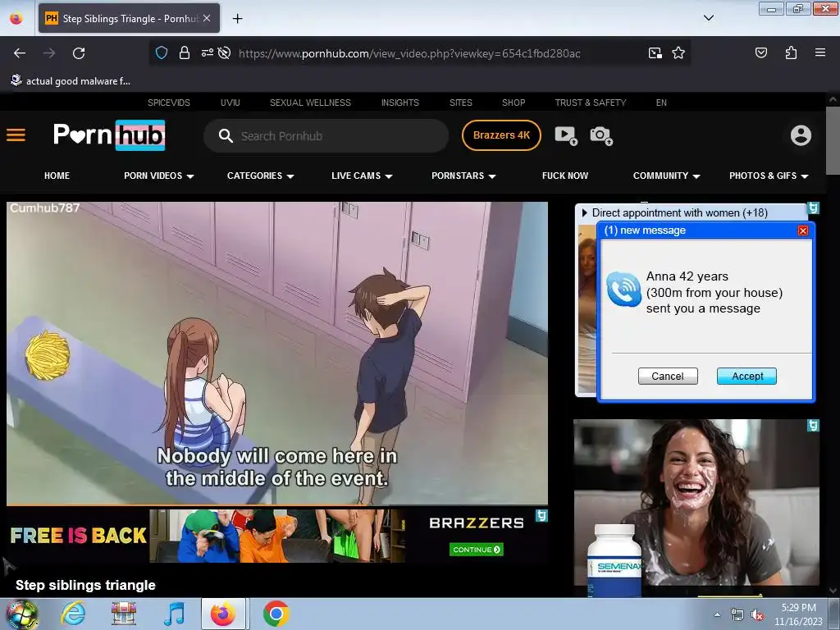Open the orange hamburger side menu on the site
840x630 pixels.
(16, 135)
